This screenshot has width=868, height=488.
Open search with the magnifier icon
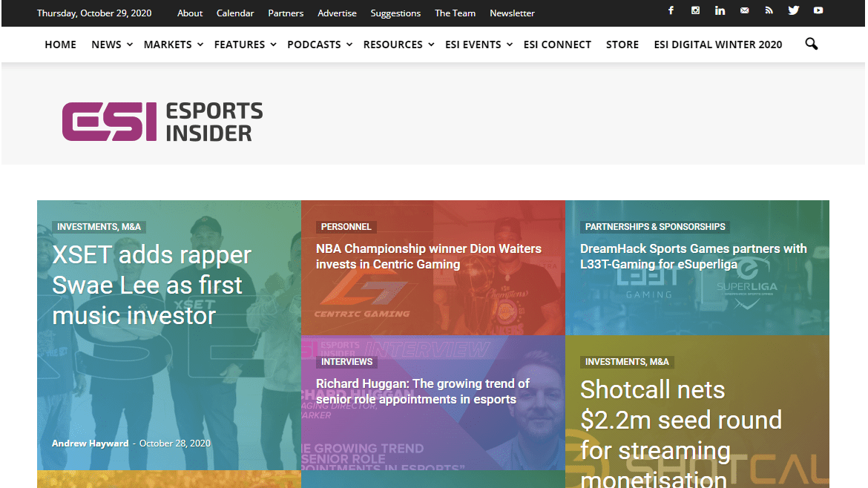tap(811, 44)
